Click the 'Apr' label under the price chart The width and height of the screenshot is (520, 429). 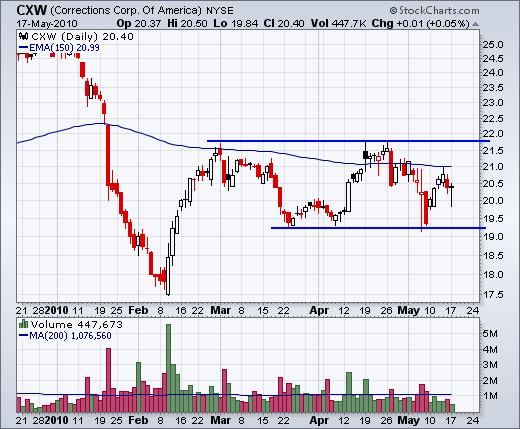point(319,310)
